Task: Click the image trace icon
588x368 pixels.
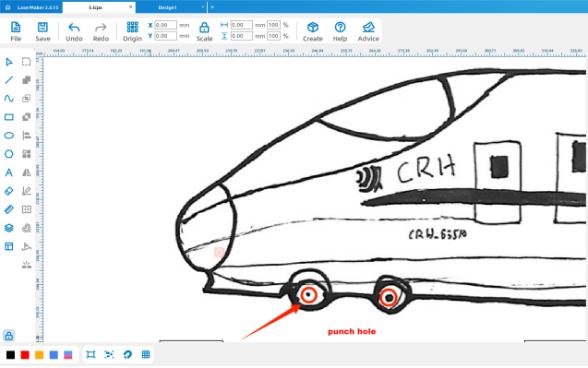Action: (x=26, y=228)
